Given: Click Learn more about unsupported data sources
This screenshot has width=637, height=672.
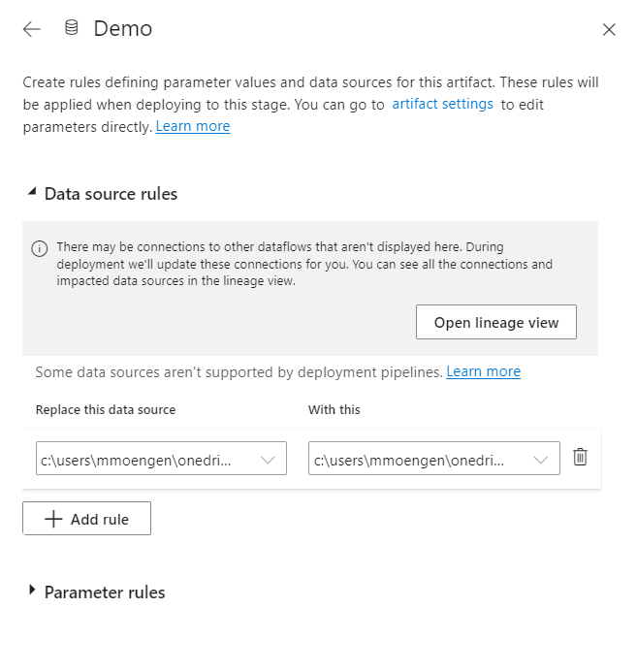Looking at the screenshot, I should (483, 371).
